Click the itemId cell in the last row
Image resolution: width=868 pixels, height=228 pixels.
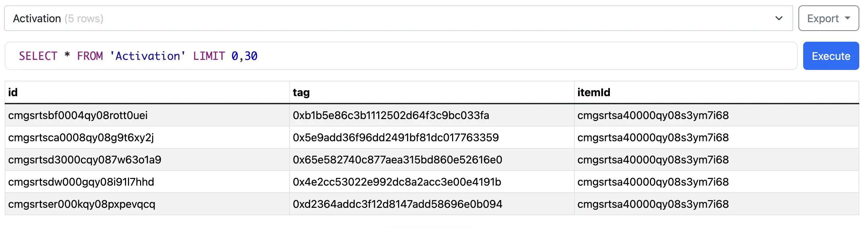pyautogui.click(x=653, y=204)
